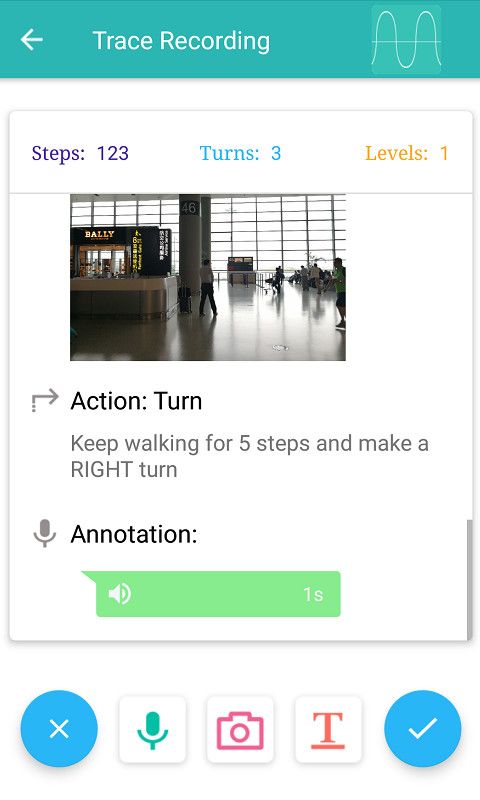Select the Turns: 3 counter

pyautogui.click(x=240, y=153)
